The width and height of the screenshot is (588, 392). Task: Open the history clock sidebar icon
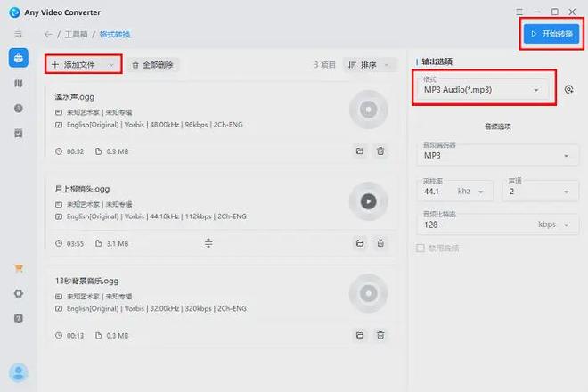[x=19, y=109]
